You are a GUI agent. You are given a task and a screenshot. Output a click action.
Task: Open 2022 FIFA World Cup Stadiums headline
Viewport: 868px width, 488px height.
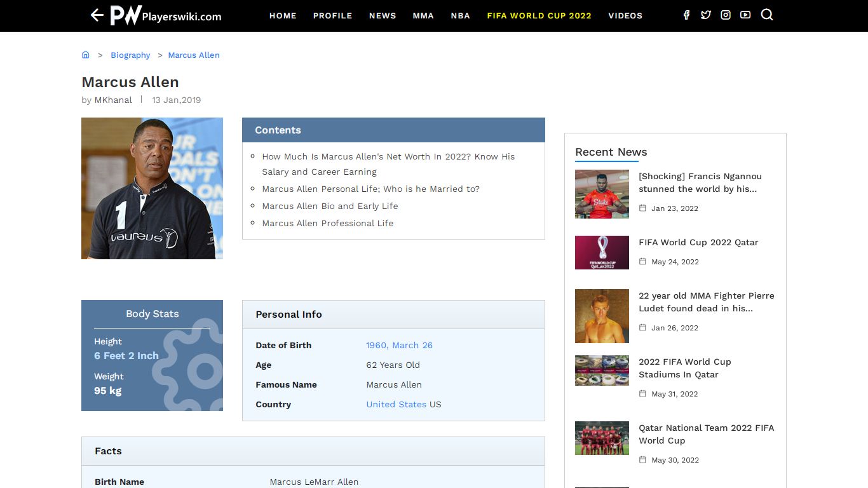685,368
